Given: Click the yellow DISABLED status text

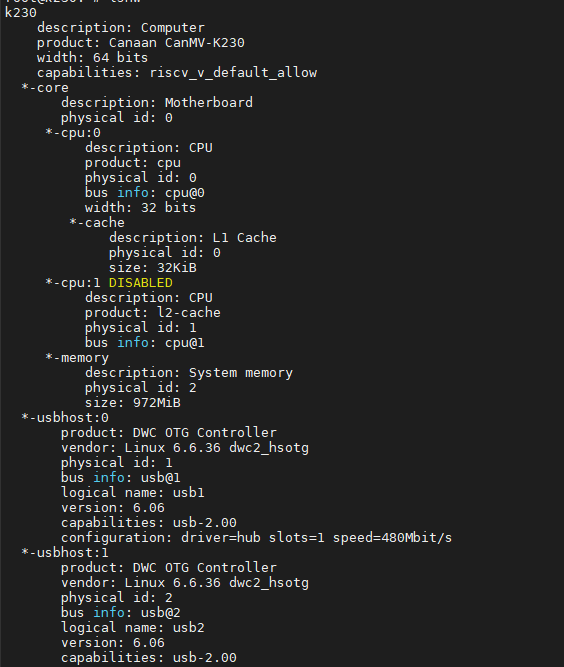Looking at the screenshot, I should (x=141, y=283).
